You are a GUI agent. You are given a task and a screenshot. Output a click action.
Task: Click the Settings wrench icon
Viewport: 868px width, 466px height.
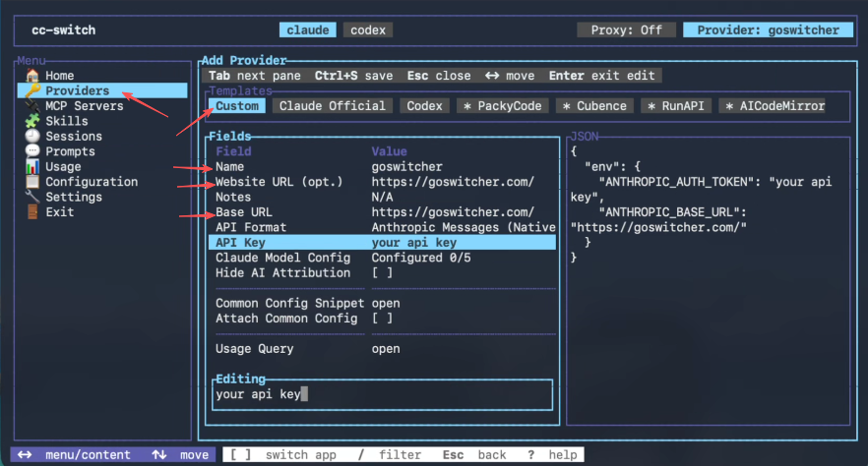point(32,197)
